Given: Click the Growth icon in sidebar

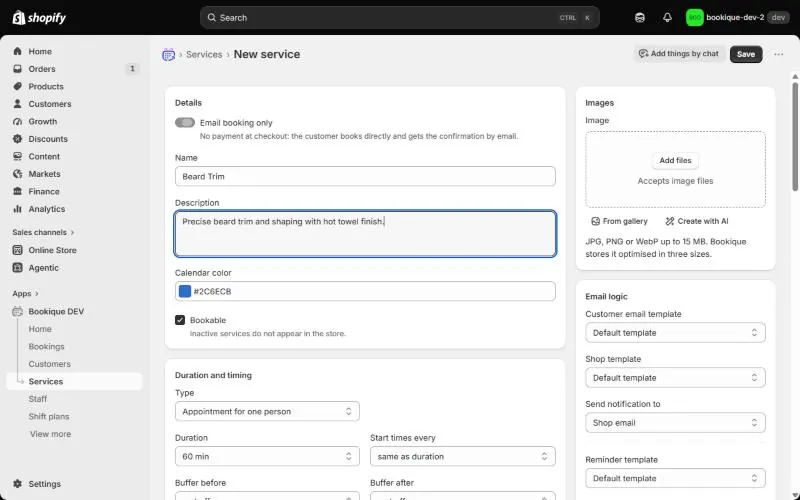Looking at the screenshot, I should [x=18, y=121].
